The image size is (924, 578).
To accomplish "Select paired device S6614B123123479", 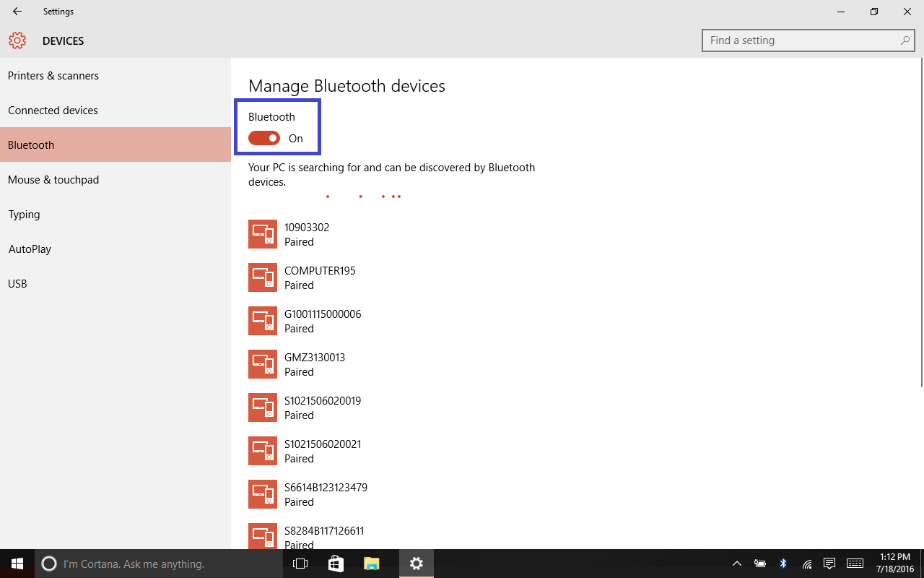I will click(326, 494).
